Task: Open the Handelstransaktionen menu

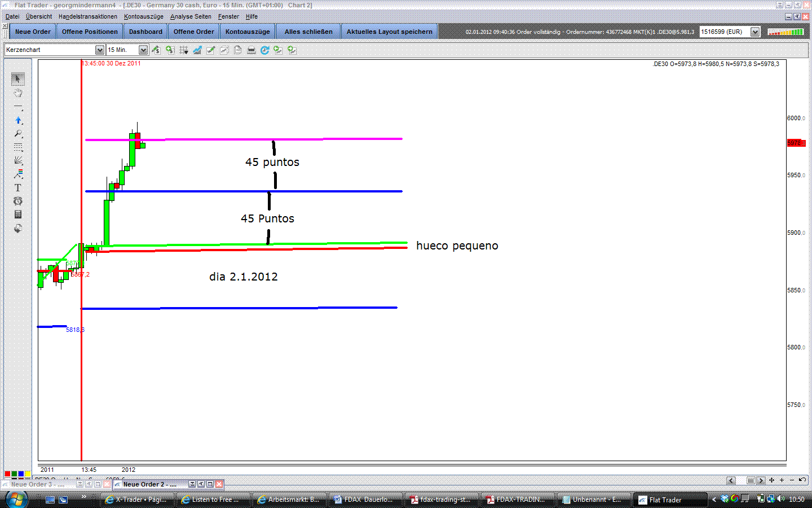Action: click(88, 16)
